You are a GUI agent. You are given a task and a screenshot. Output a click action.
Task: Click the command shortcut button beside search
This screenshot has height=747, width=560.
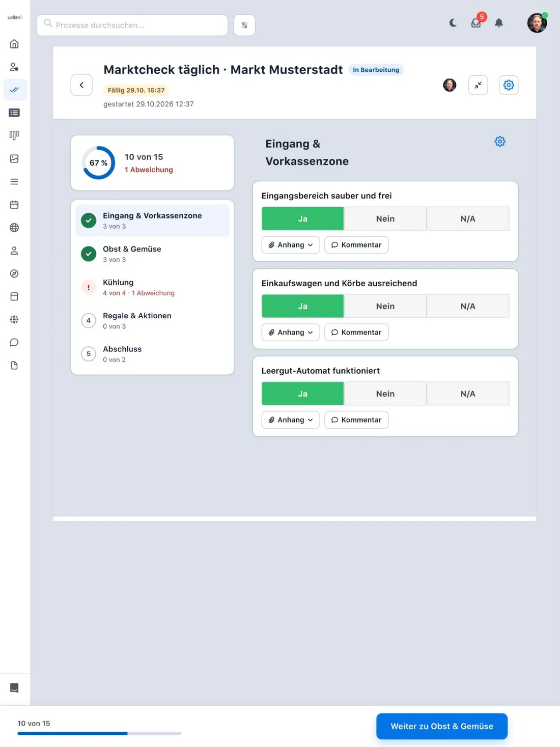point(244,25)
